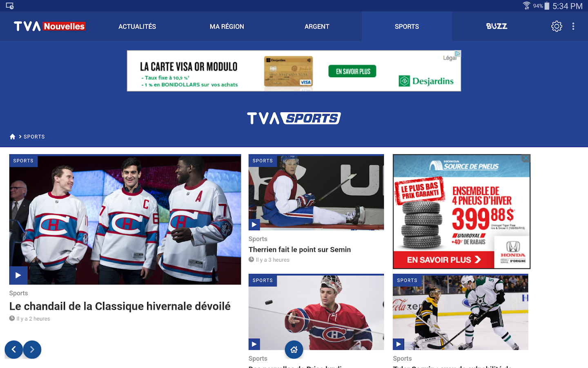
Task: Go forward with the right arrow button
Action: tap(32, 350)
